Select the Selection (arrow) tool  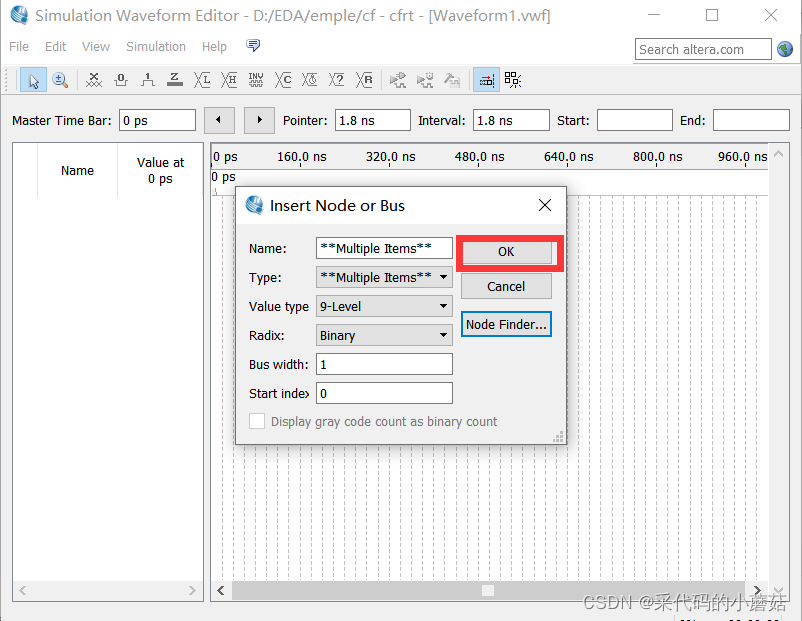click(x=33, y=80)
